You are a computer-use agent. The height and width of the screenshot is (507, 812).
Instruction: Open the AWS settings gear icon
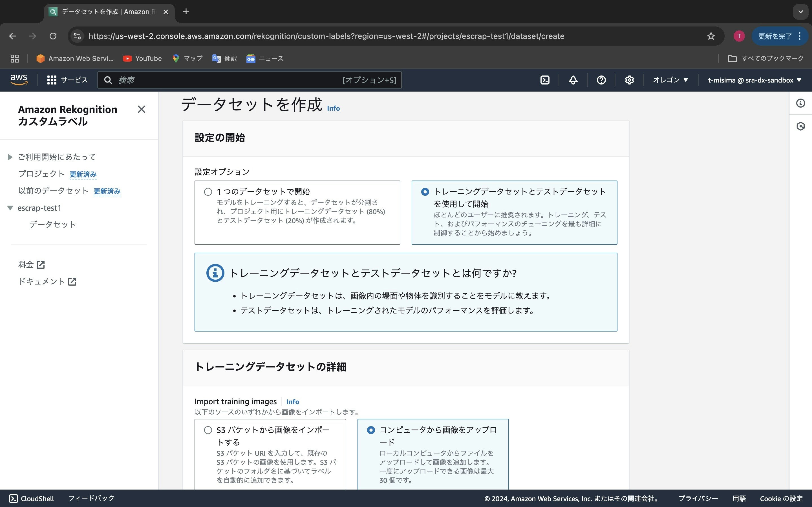click(x=629, y=80)
